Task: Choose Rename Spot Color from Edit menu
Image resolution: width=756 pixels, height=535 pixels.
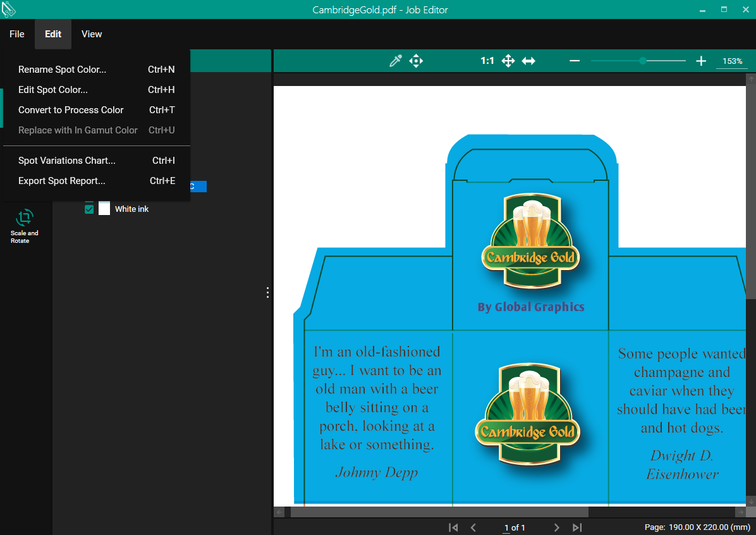Action: (x=62, y=70)
